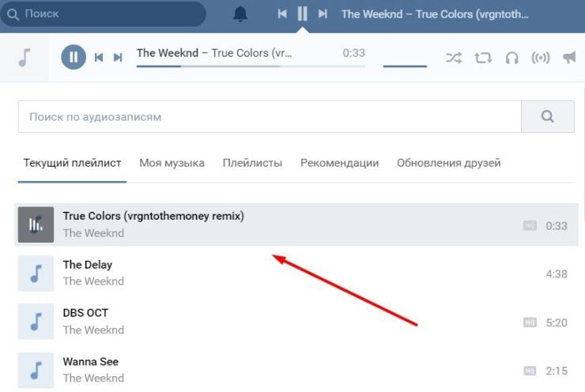The image size is (585, 392).
Task: Pause with the round player button
Action: pyautogui.click(x=74, y=57)
